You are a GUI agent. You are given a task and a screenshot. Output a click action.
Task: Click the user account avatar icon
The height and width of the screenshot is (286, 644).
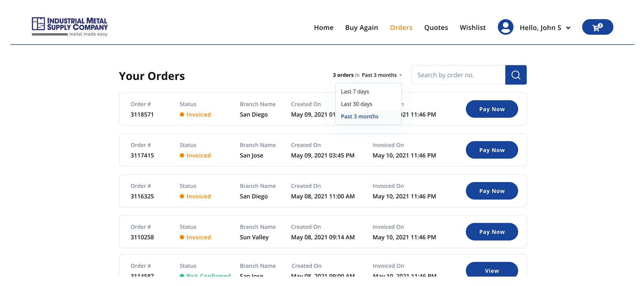(x=505, y=27)
